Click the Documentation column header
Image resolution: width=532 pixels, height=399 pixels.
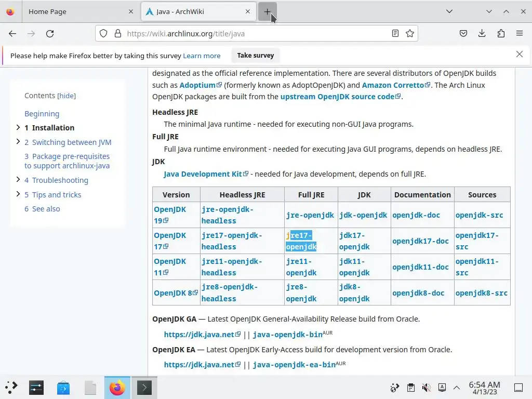pos(422,195)
